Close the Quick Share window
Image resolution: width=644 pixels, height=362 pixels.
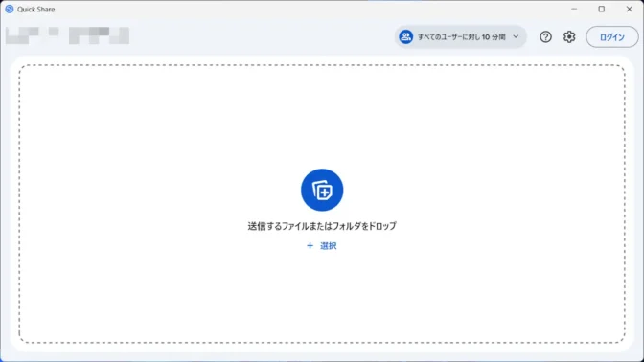click(x=629, y=9)
